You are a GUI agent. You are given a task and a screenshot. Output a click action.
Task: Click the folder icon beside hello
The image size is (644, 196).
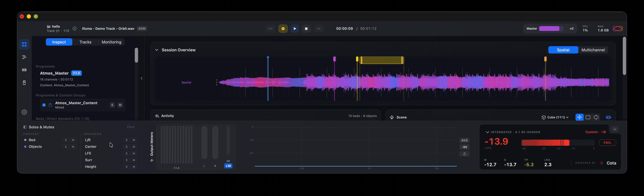(49, 26)
